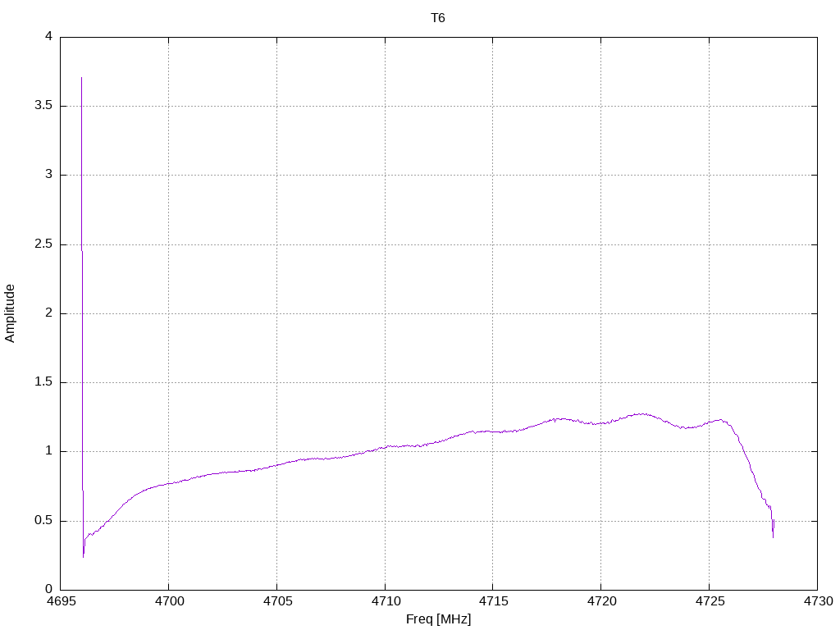Click the 4695 x-axis tick label
Image resolution: width=840 pixels, height=630 pixels.
coord(61,601)
